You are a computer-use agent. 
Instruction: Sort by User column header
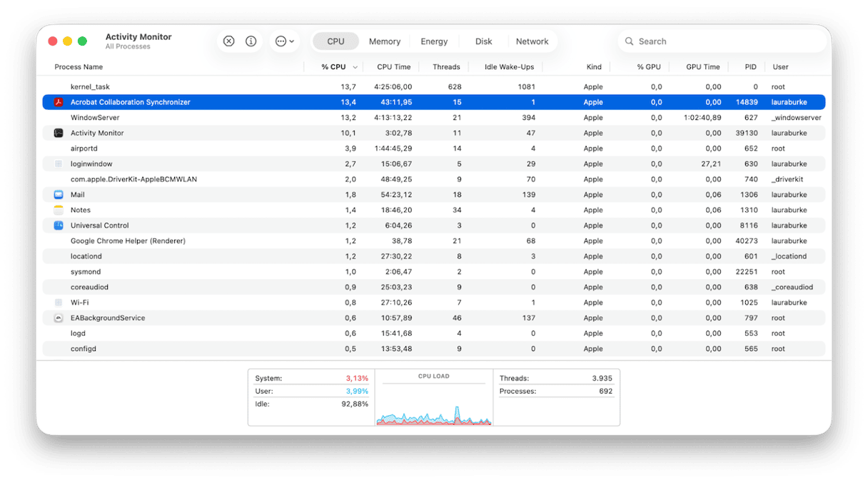click(x=780, y=67)
